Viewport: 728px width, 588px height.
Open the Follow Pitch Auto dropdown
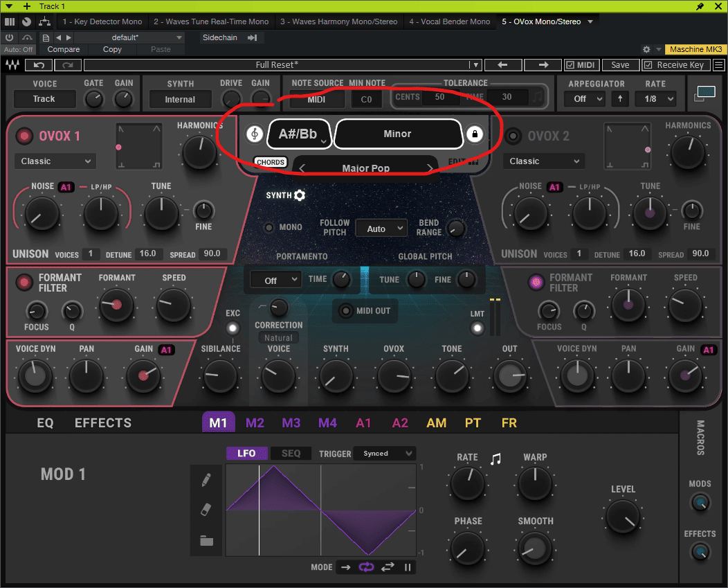coord(381,229)
